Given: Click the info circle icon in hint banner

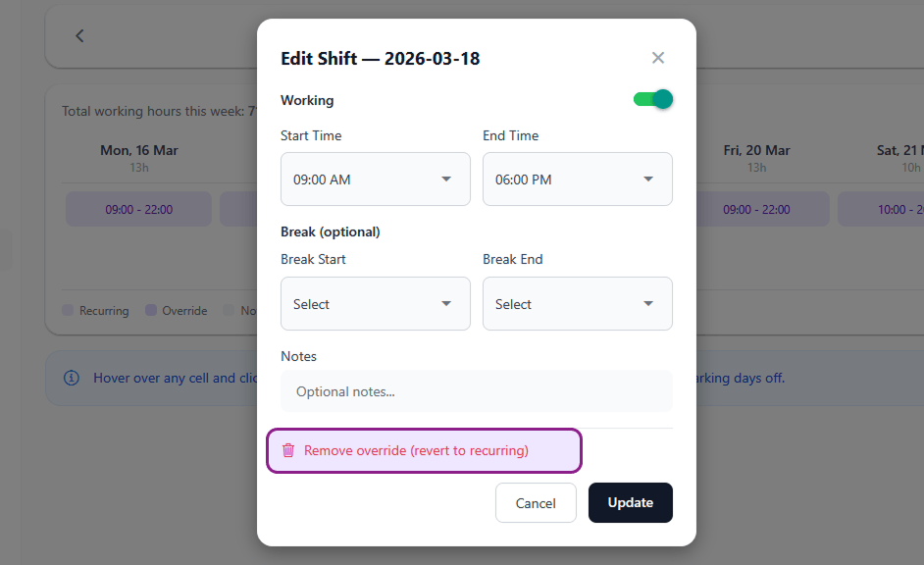Looking at the screenshot, I should [x=72, y=378].
